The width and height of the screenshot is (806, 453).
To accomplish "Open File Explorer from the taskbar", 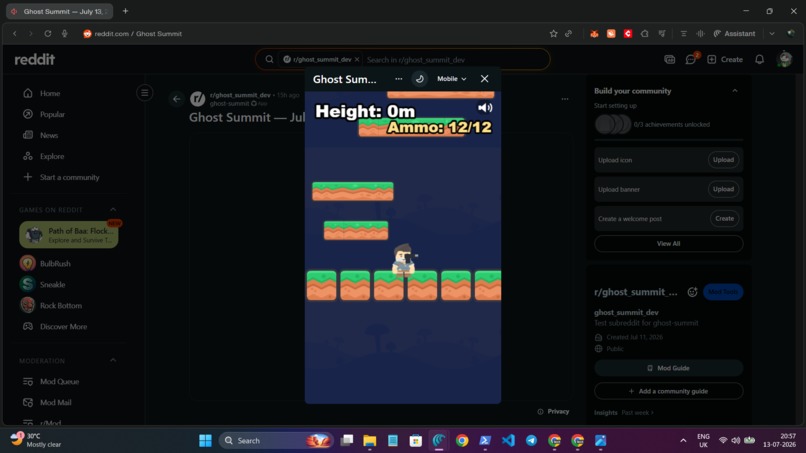I will click(369, 441).
